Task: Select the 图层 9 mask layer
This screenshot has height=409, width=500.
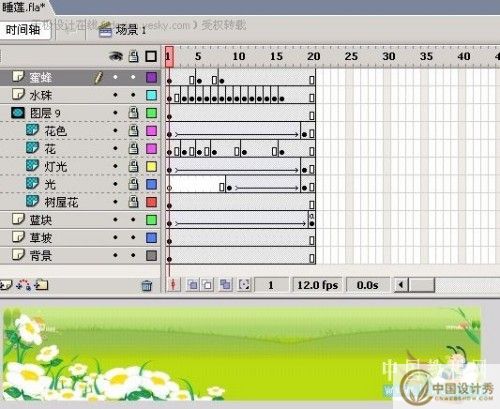Action: coord(80,113)
